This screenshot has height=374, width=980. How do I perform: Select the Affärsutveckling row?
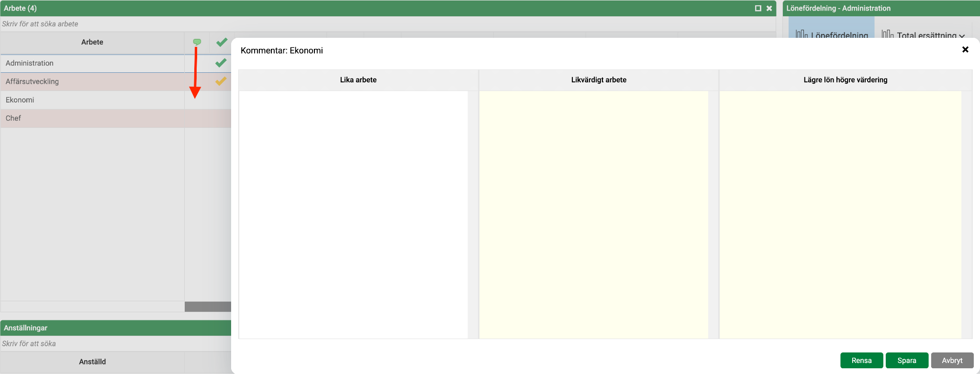(116, 81)
